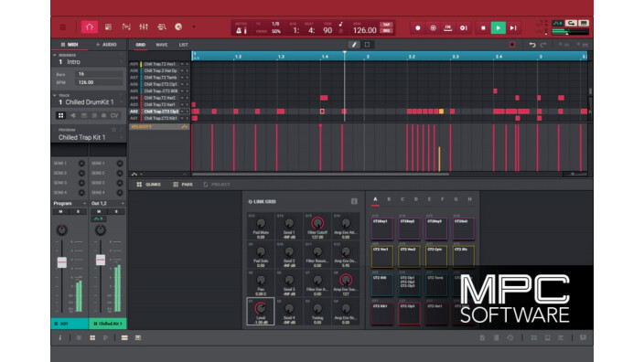
Task: Collapse the Sequence section chevron
Action: (55, 55)
